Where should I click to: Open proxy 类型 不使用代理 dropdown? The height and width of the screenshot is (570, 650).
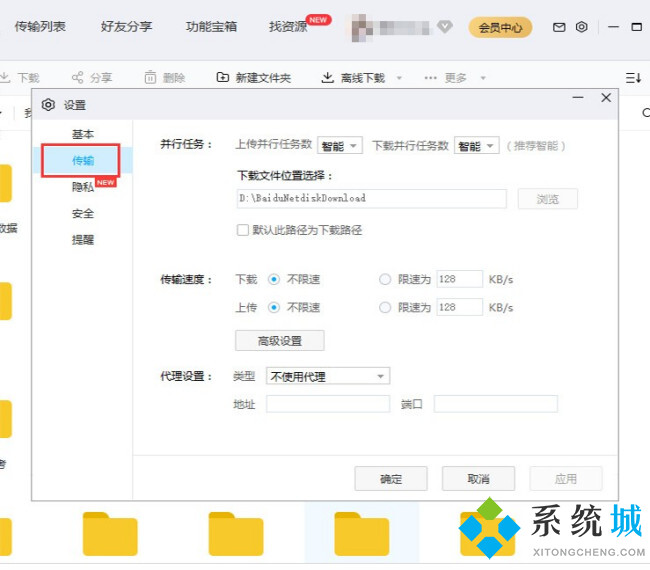[x=328, y=376]
